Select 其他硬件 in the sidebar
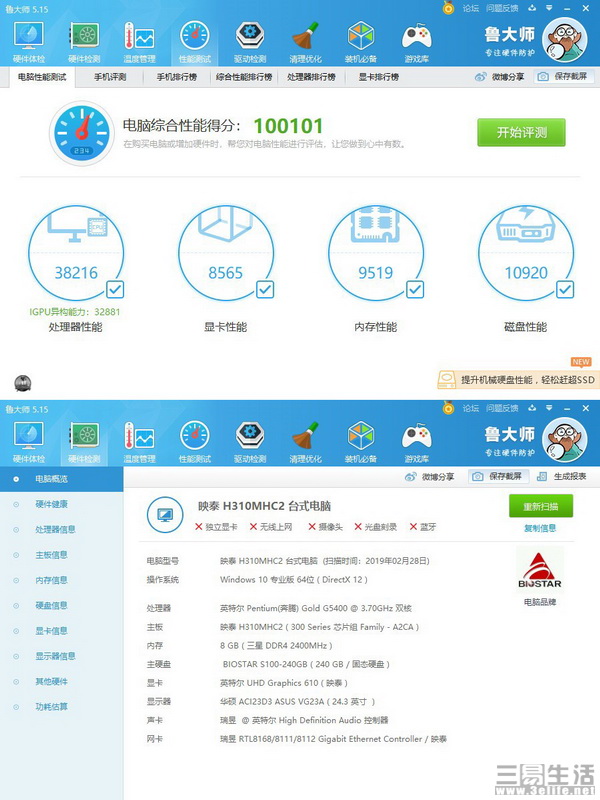Screen dimensions: 600x800 [x=61, y=681]
